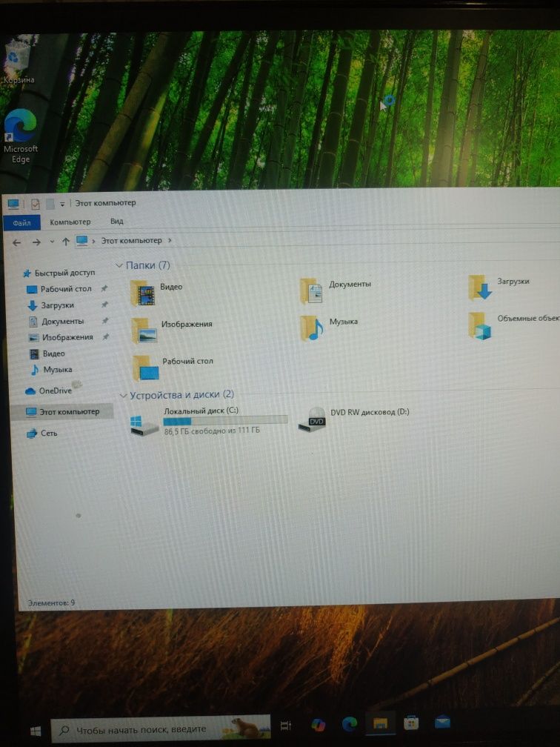
Task: Click the Forward navigation arrow
Action: [x=36, y=242]
